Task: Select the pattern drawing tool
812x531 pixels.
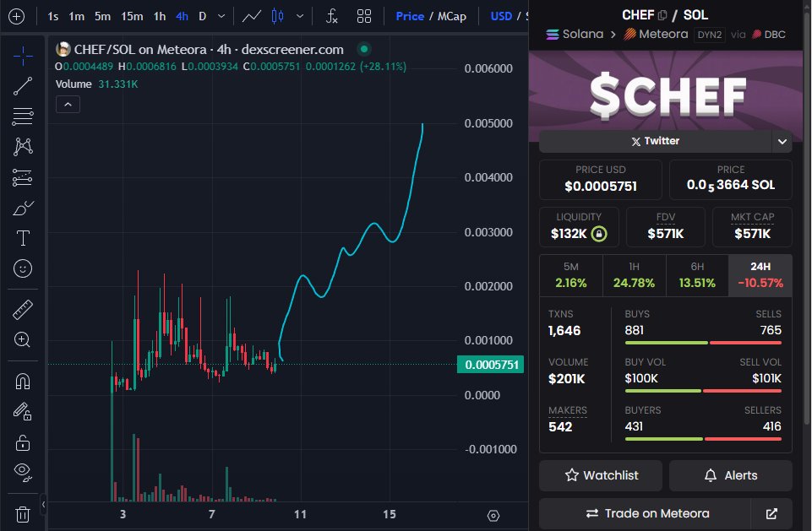Action: click(x=23, y=147)
